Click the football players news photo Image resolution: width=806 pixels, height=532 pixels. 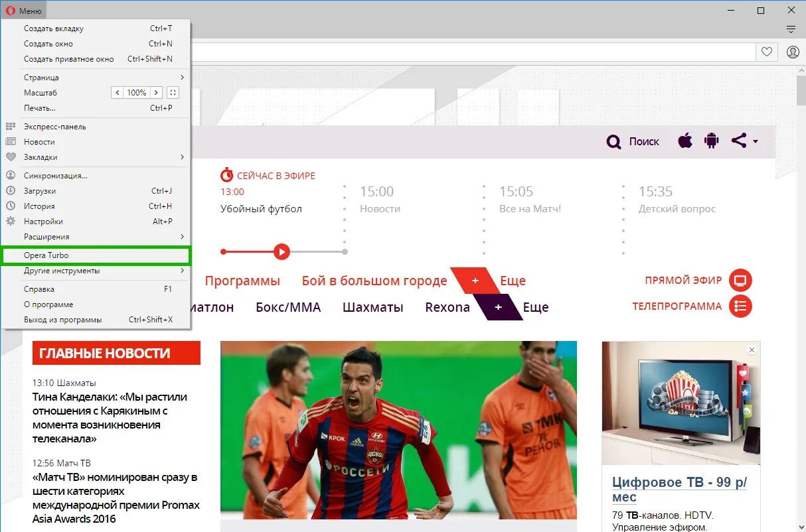[398, 430]
